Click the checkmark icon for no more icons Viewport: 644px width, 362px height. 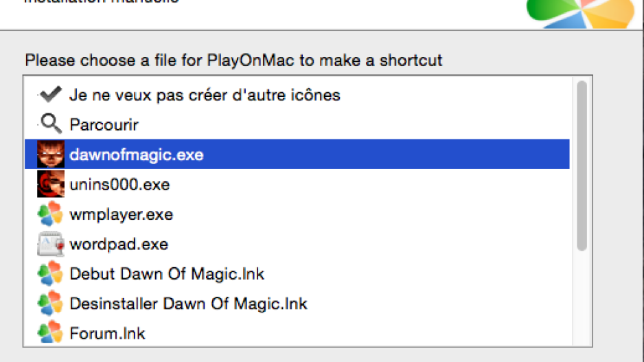coord(51,95)
